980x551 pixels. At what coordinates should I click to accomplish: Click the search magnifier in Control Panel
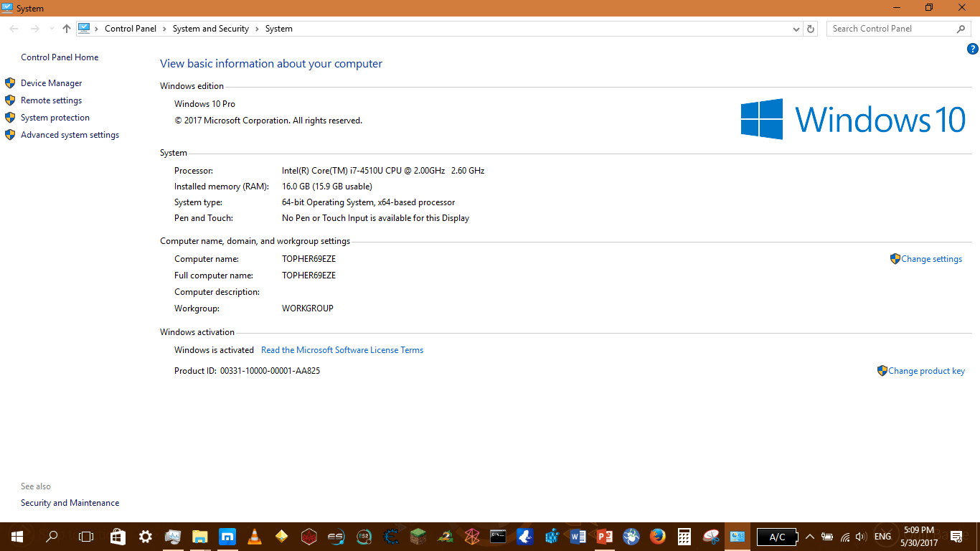pyautogui.click(x=961, y=29)
